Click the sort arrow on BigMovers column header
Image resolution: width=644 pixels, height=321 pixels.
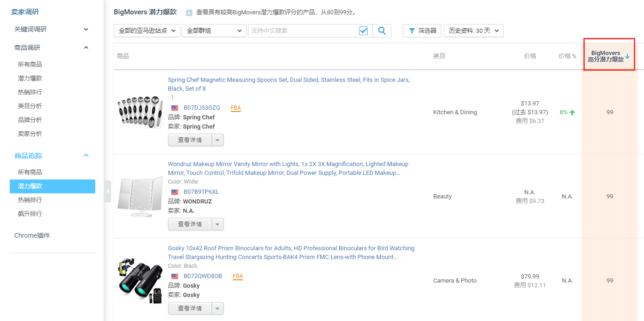[x=627, y=56]
